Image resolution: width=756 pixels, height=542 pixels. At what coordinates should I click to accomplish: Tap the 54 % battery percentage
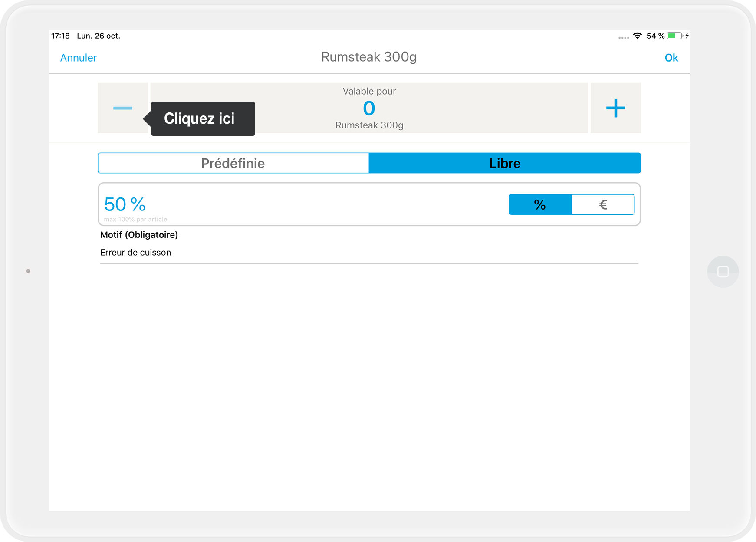tap(655, 36)
